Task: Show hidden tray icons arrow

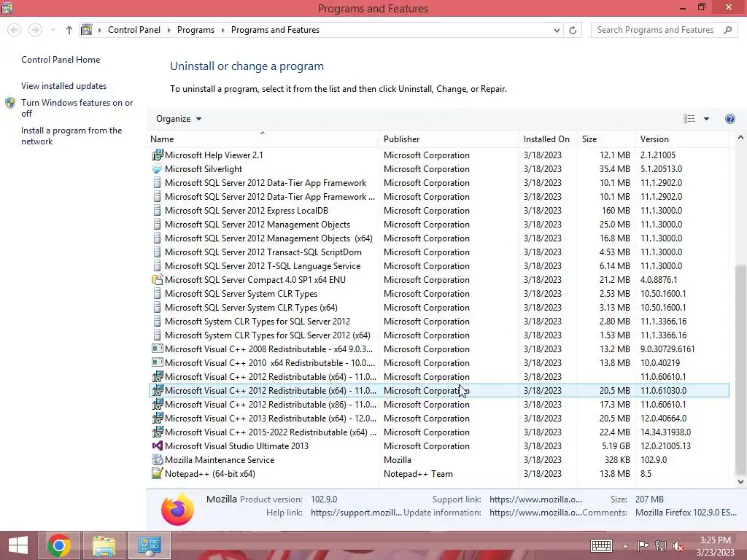Action: tap(625, 546)
